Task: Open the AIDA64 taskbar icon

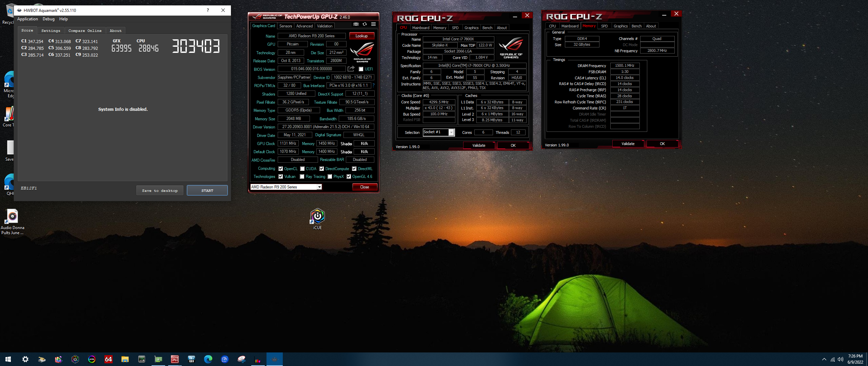Action: coord(108,359)
